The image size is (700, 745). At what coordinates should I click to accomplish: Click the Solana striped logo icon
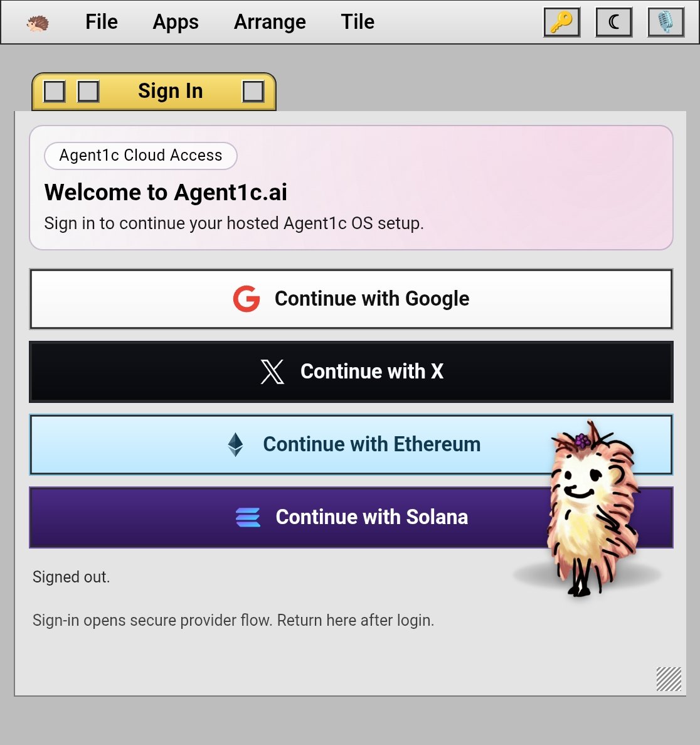click(248, 517)
